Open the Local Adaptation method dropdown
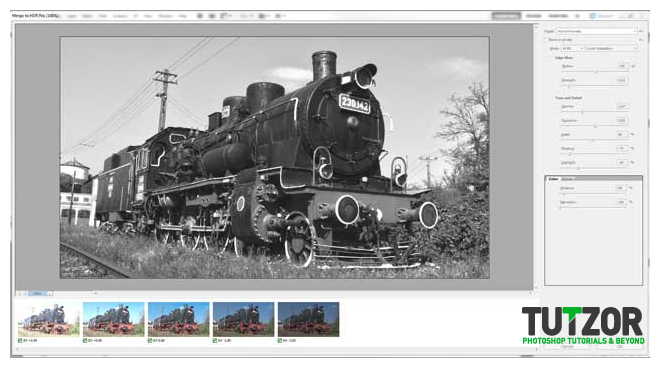 click(x=612, y=48)
